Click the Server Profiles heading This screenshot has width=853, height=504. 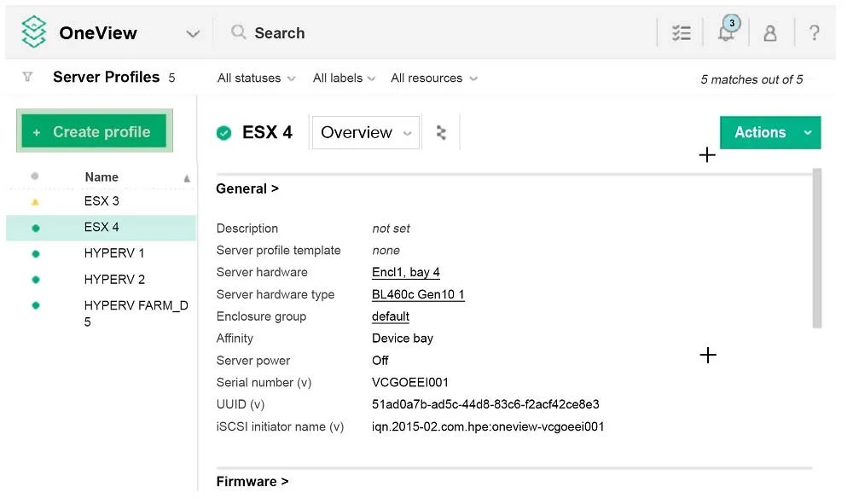tap(106, 78)
